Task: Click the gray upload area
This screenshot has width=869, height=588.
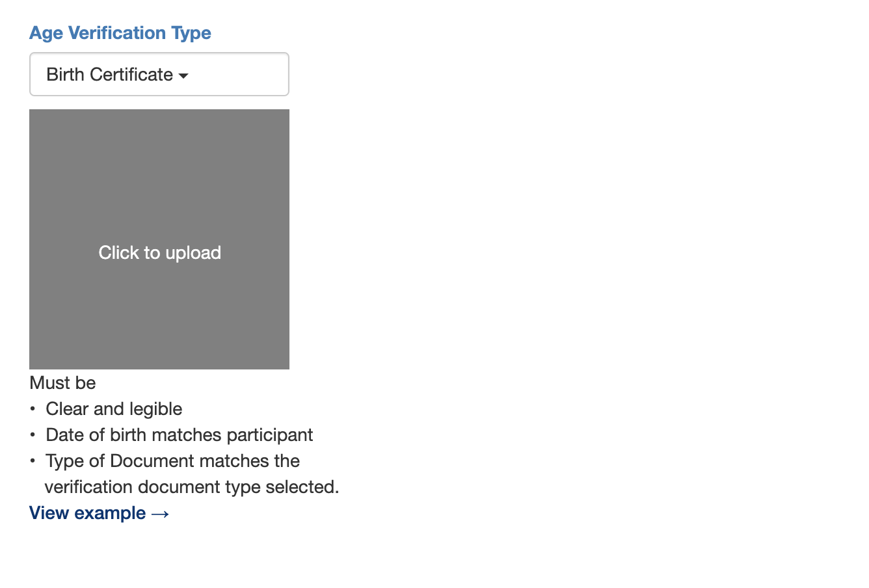Action: 159,239
